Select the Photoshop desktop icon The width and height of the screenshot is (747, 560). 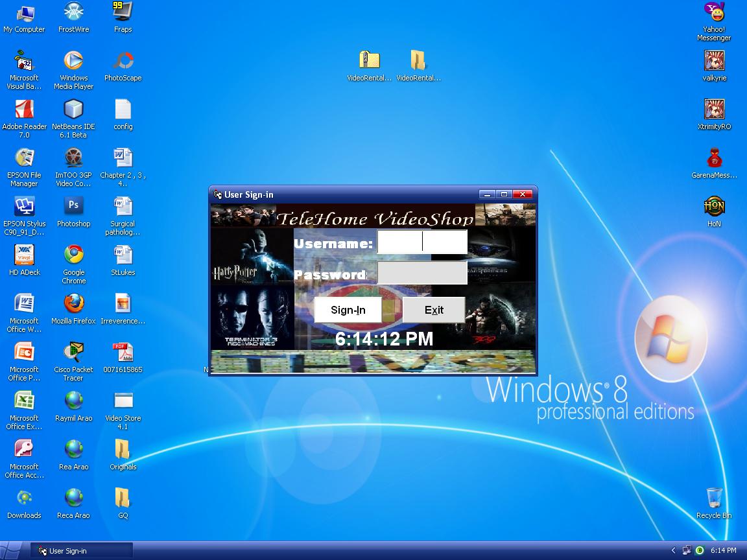click(73, 212)
